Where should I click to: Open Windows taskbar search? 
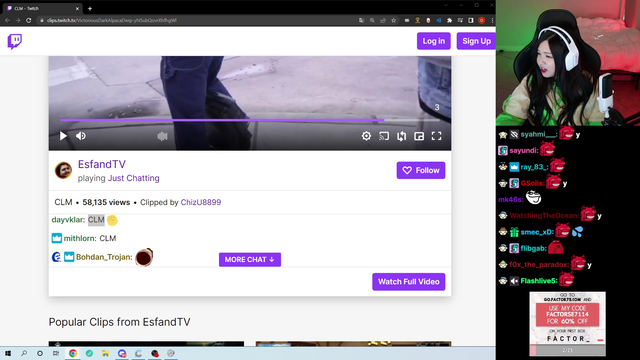click(24, 353)
